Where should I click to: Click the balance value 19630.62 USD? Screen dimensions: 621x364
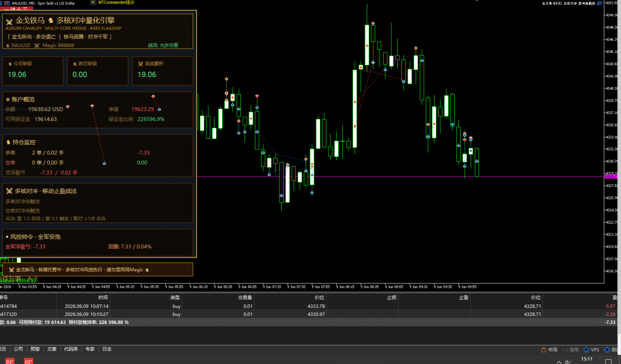click(46, 109)
